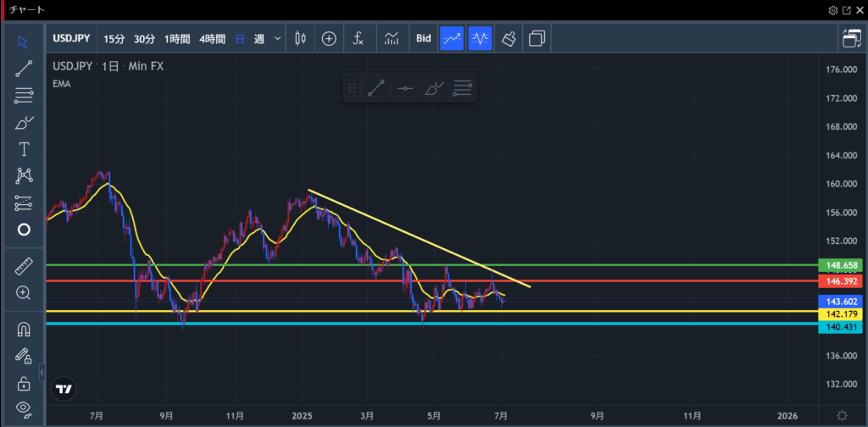
Task: Toggle lock all drawings padlock
Action: [23, 382]
